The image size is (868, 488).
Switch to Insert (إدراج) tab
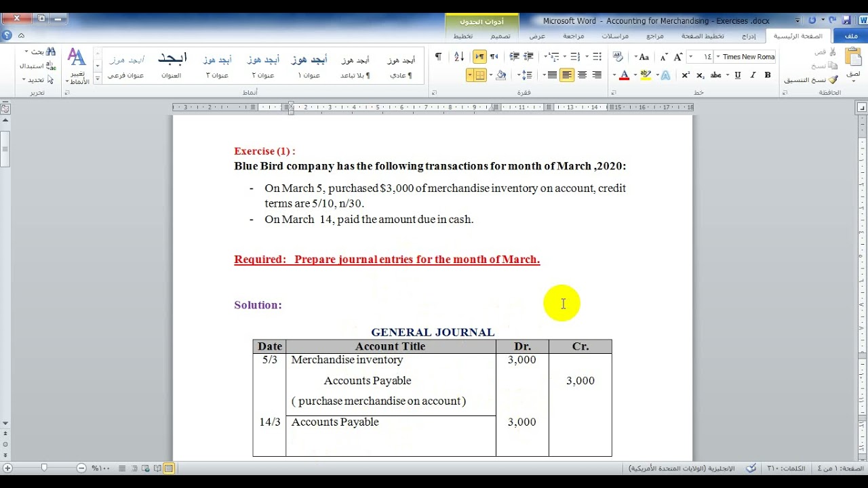pos(749,36)
